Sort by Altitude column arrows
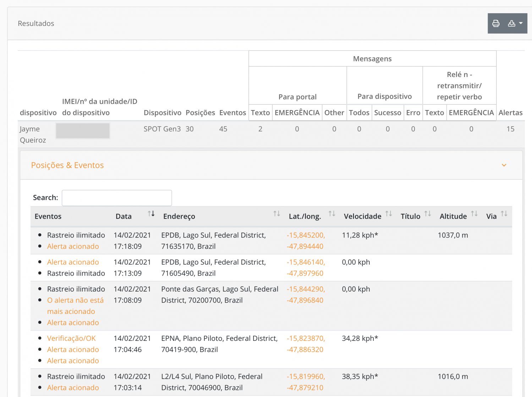The image size is (532, 397). 474,214
